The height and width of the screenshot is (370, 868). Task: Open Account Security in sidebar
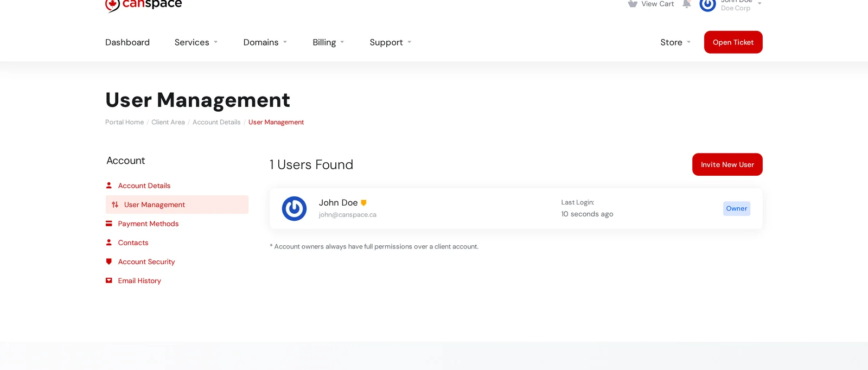point(146,261)
